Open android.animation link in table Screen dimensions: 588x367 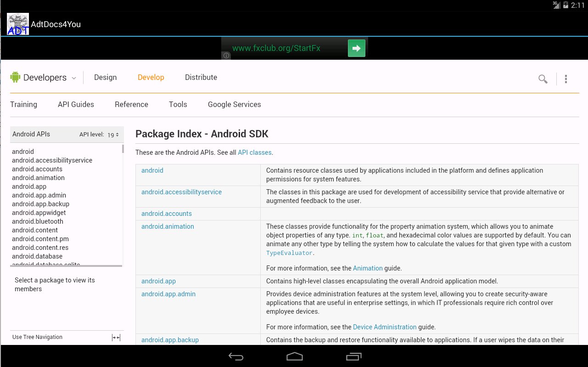point(168,226)
